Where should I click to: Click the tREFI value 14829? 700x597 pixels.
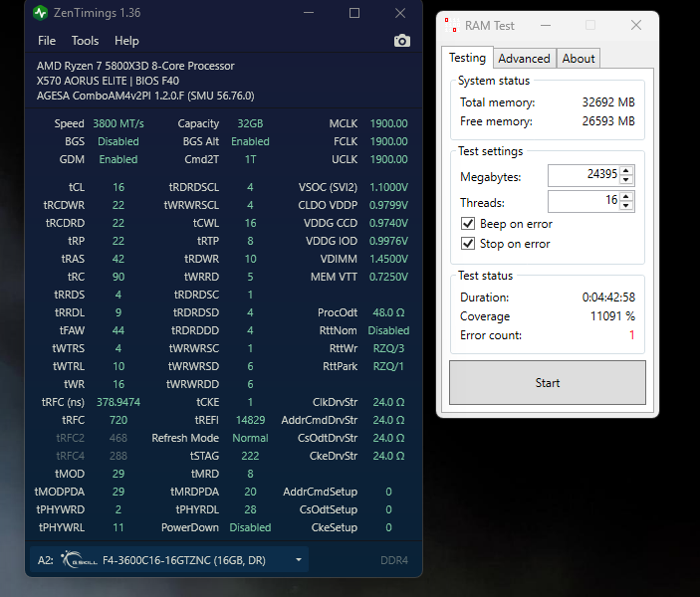point(250,420)
